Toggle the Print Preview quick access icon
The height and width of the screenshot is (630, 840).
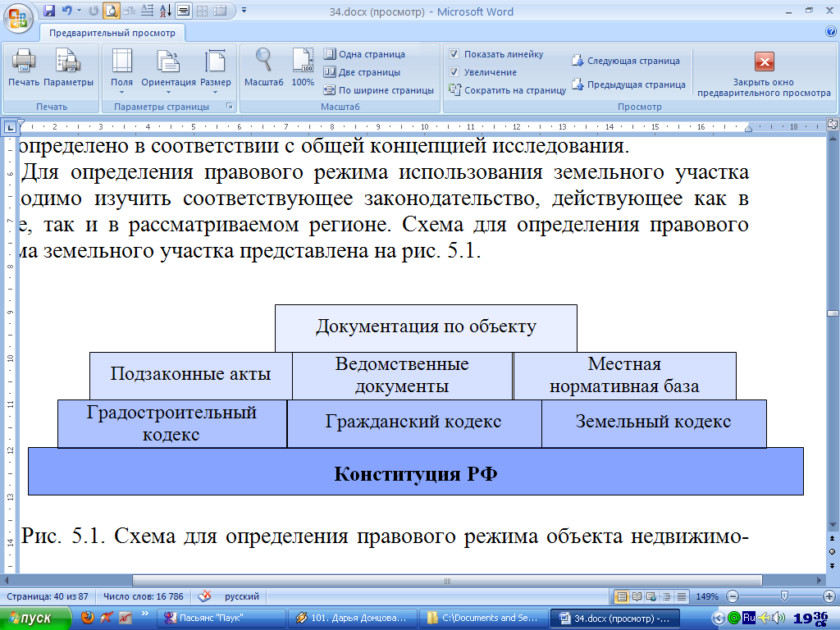111,10
